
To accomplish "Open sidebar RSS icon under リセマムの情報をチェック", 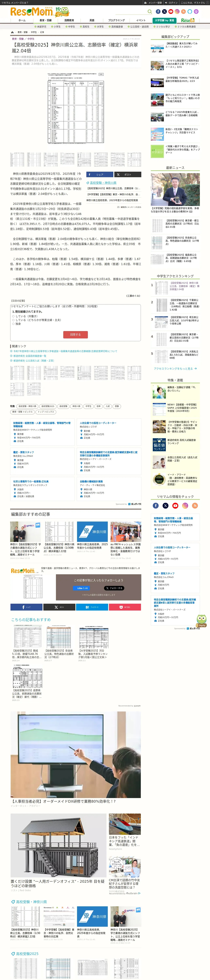I will click(x=195, y=506).
